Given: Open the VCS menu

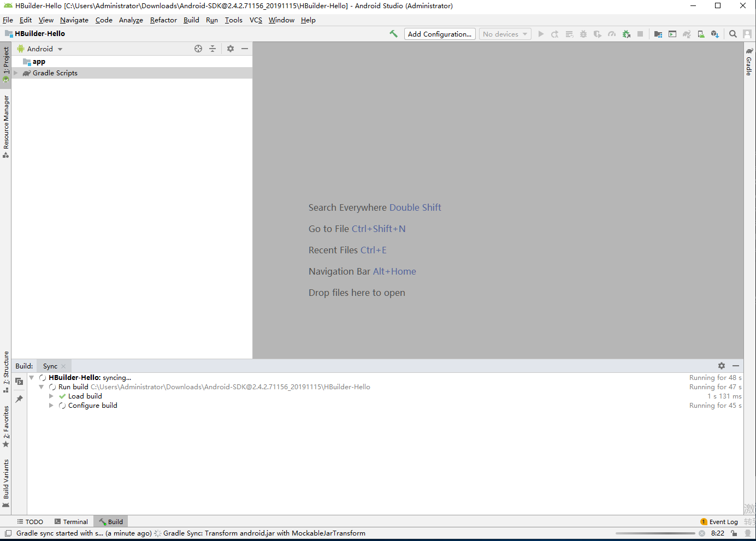Looking at the screenshot, I should click(x=256, y=20).
